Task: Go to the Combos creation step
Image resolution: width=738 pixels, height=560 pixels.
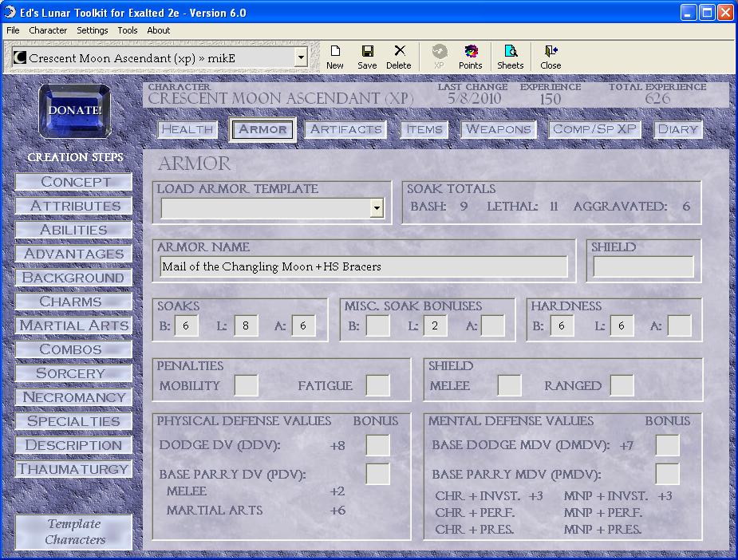Action: point(73,349)
